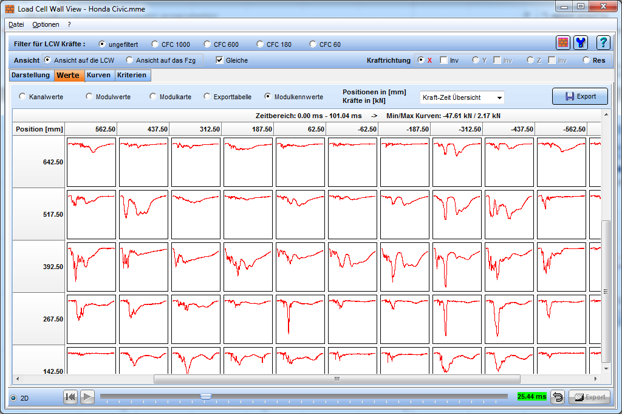Click the orange wall grid icon

pos(563,42)
